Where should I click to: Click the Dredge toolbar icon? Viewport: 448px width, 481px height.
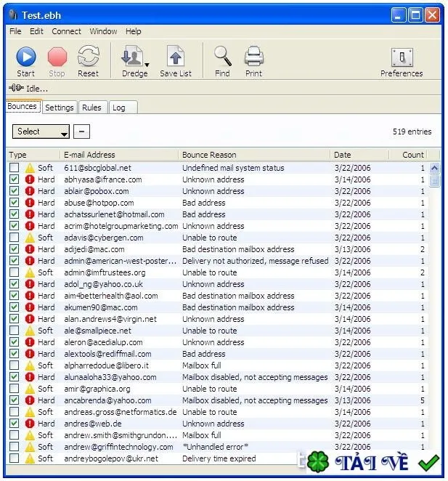pos(132,56)
